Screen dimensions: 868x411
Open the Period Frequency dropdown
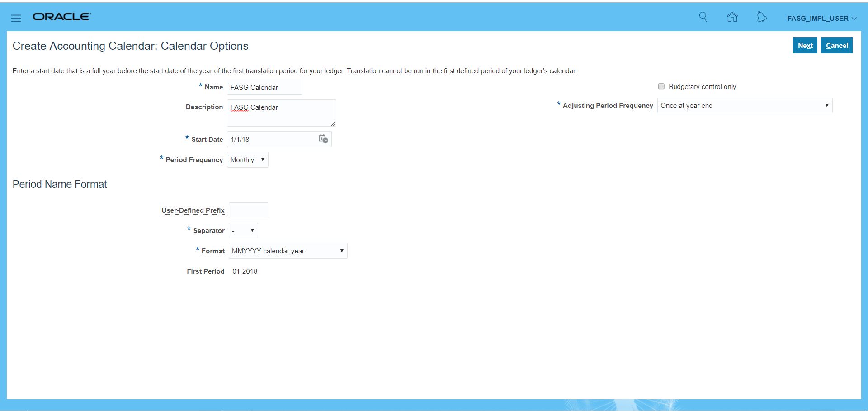click(247, 160)
